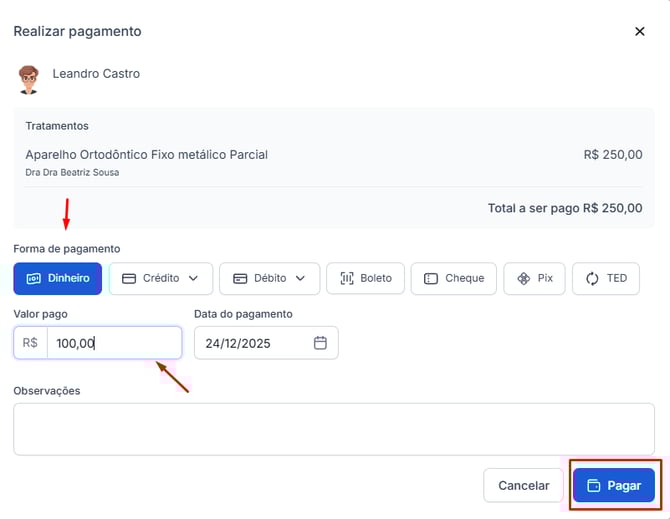
Task: Select Dinheiro as payment method
Action: point(58,278)
